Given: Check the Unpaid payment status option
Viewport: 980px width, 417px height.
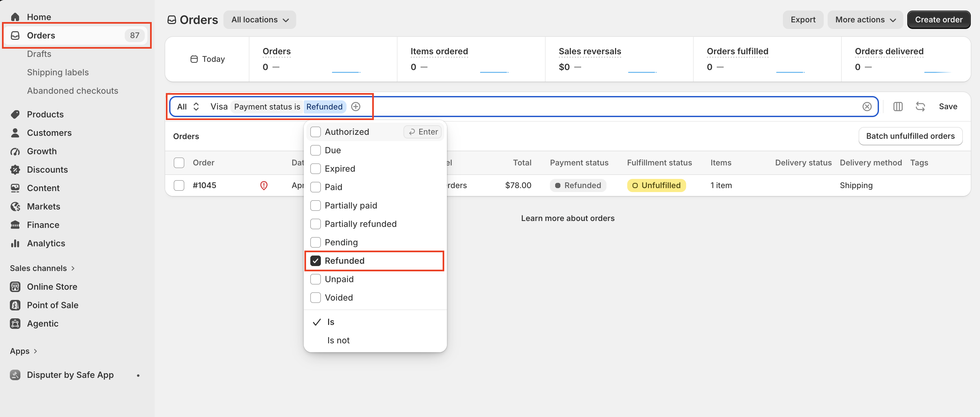Looking at the screenshot, I should tap(315, 280).
